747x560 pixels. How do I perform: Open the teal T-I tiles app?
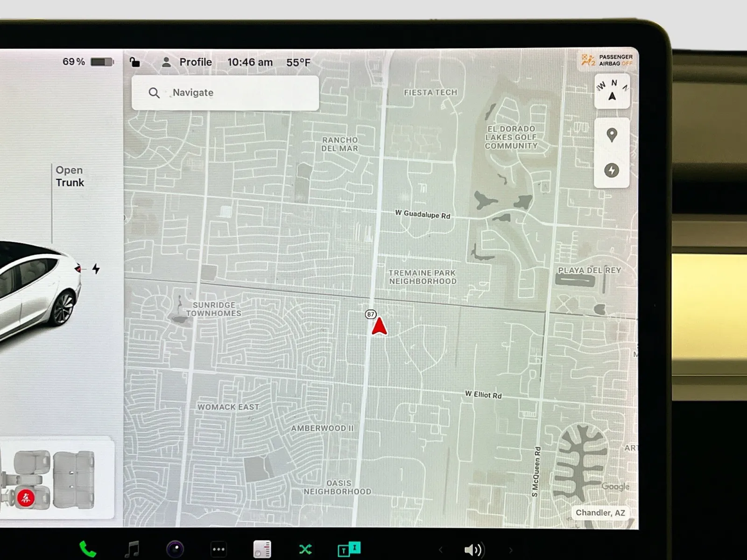(349, 549)
